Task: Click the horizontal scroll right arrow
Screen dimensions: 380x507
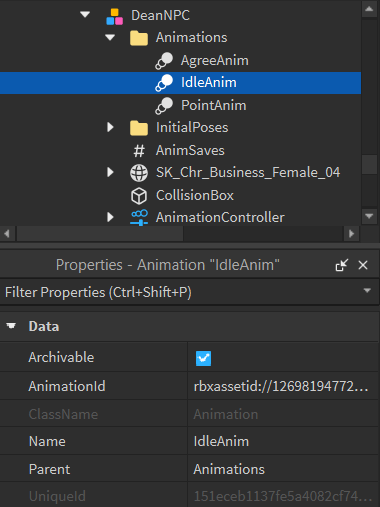Action: pyautogui.click(x=351, y=234)
